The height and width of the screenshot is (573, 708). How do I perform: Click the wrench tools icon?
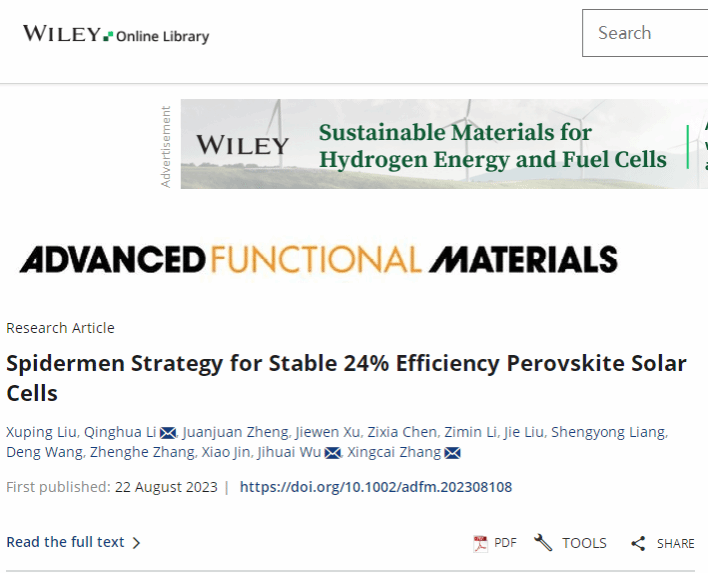[x=543, y=543]
